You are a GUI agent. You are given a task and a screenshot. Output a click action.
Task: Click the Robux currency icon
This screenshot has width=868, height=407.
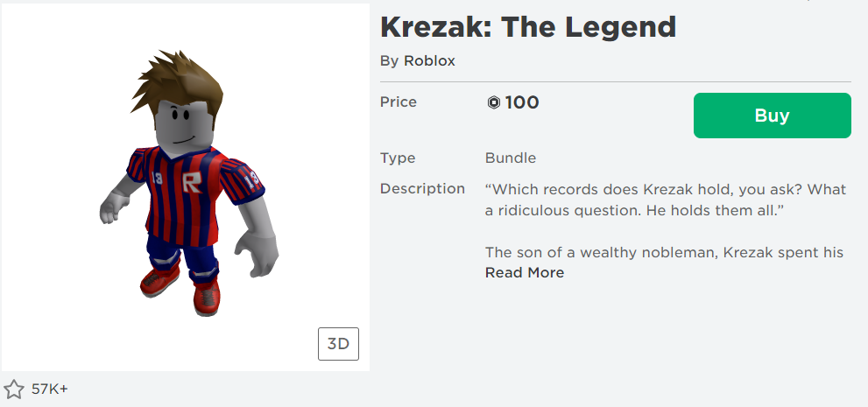[x=493, y=103]
